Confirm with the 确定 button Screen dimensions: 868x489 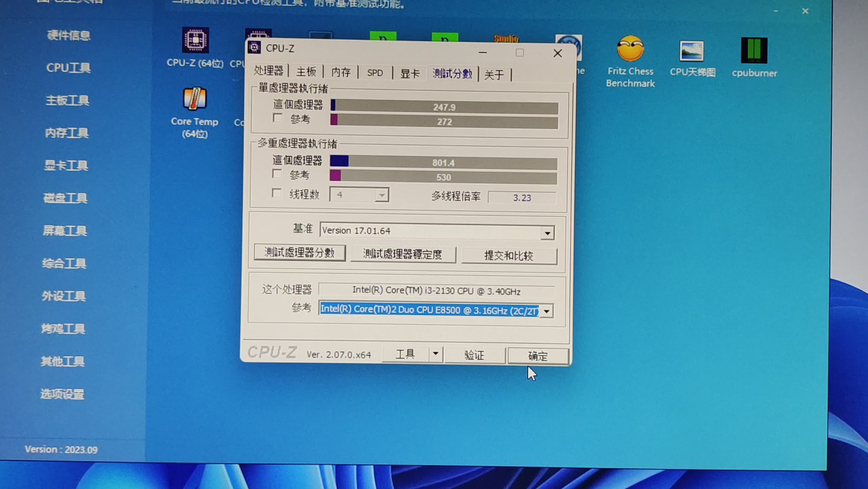click(538, 356)
